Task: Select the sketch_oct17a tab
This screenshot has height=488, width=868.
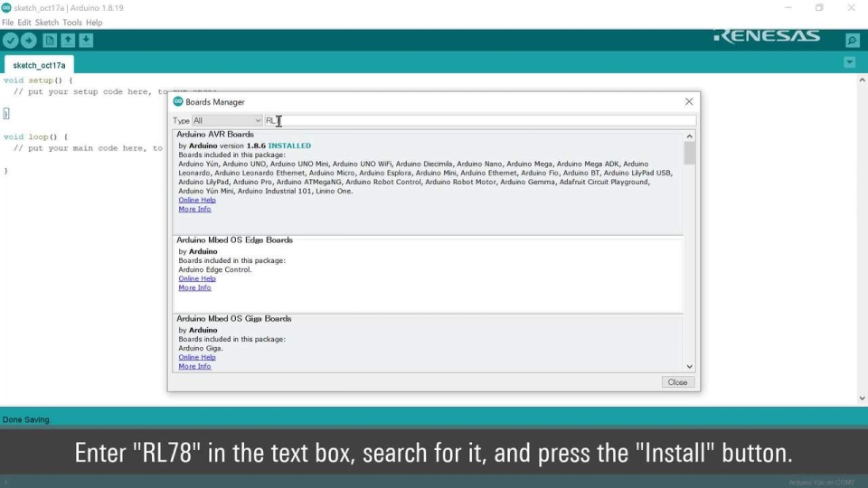Action: (39, 65)
